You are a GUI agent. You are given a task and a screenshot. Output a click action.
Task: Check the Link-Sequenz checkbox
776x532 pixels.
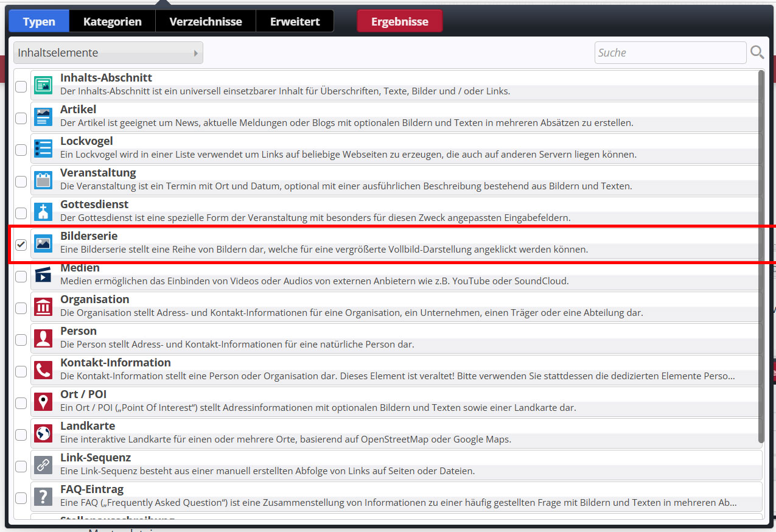tap(21, 466)
